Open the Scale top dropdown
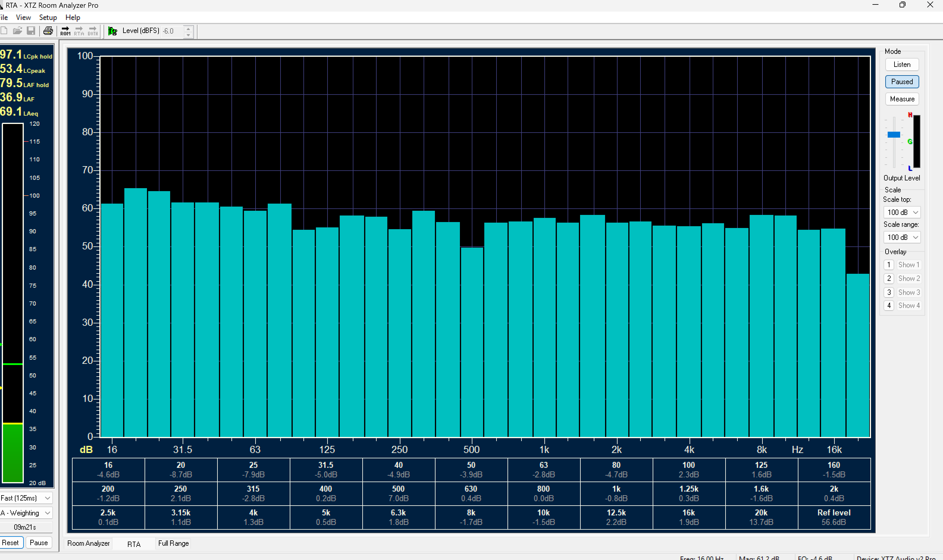 [902, 212]
